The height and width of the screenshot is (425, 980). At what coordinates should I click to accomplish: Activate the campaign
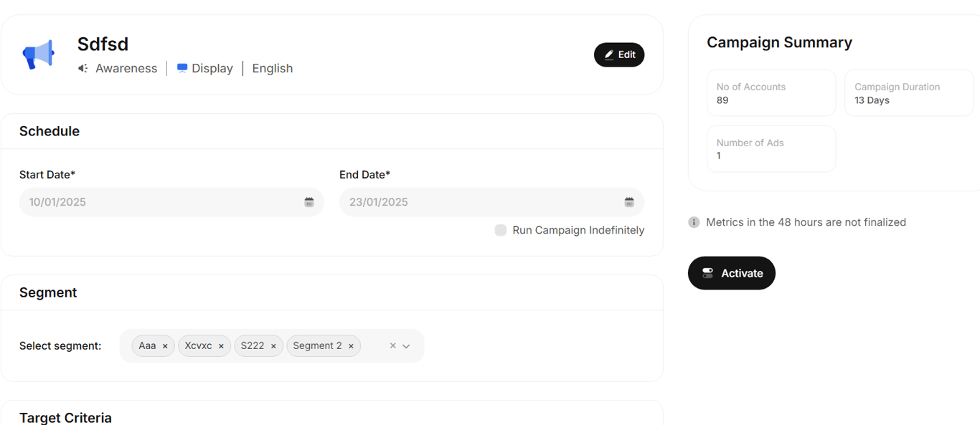pos(731,273)
